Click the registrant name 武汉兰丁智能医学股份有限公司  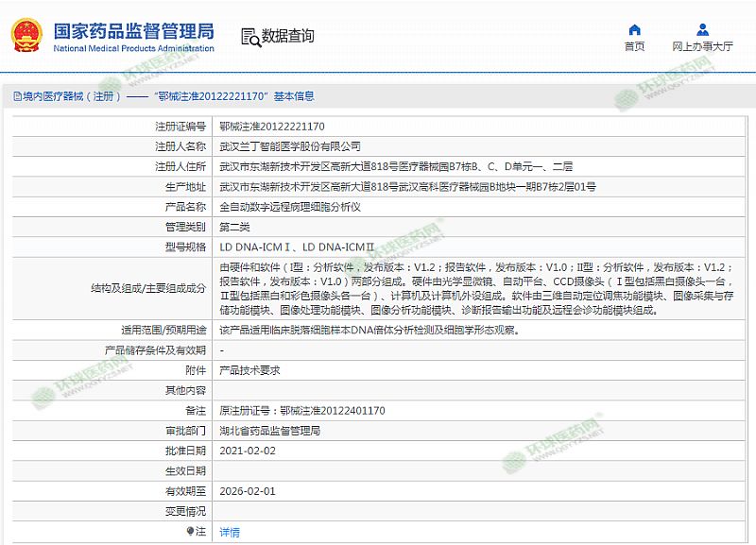click(289, 146)
